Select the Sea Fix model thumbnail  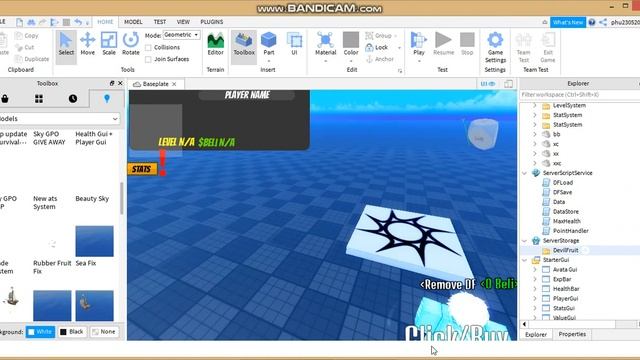click(94, 241)
